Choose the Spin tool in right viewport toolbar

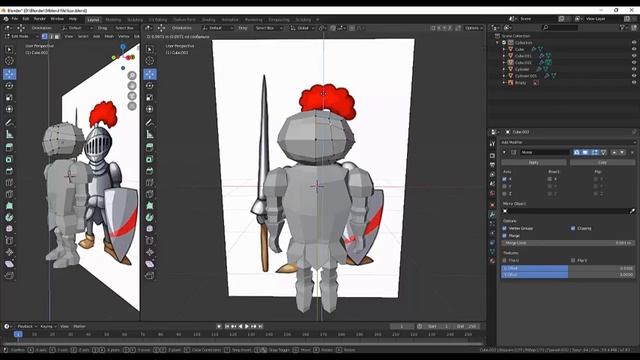(150, 217)
